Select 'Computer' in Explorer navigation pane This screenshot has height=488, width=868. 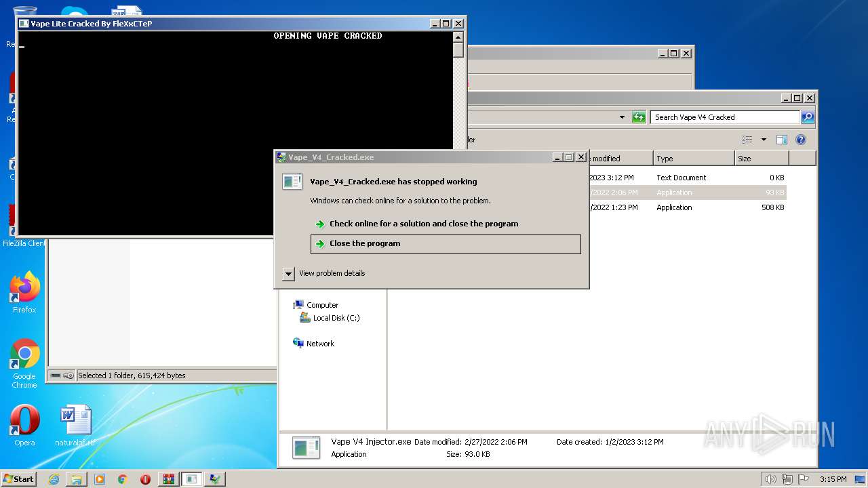coord(322,305)
